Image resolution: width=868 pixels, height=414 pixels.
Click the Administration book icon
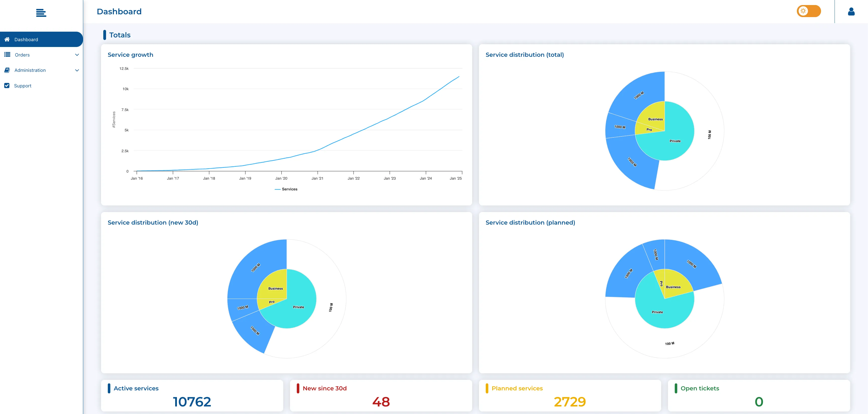pos(7,70)
